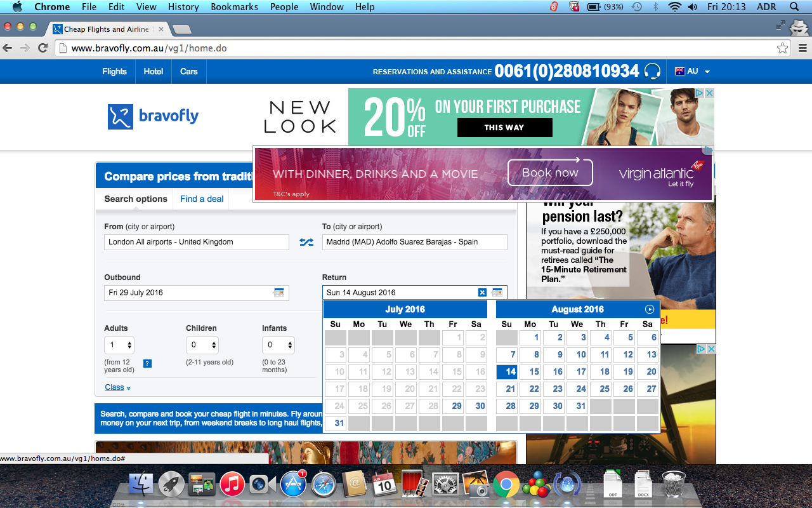Click the adults age help question icon
Image resolution: width=812 pixels, height=508 pixels.
point(147,363)
